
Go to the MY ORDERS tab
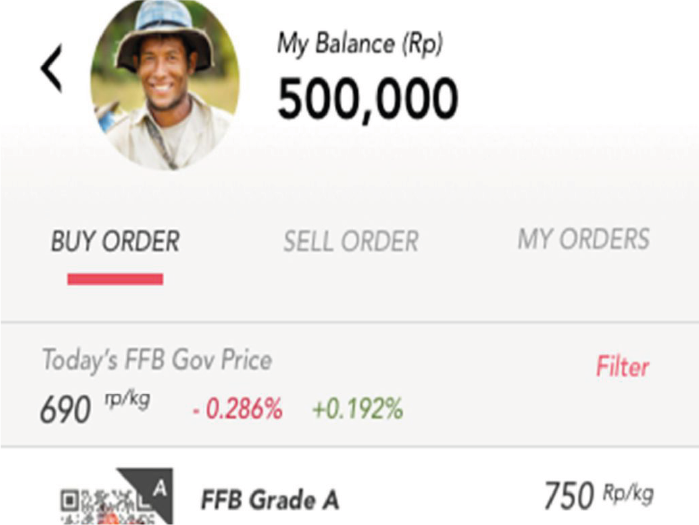coord(583,239)
